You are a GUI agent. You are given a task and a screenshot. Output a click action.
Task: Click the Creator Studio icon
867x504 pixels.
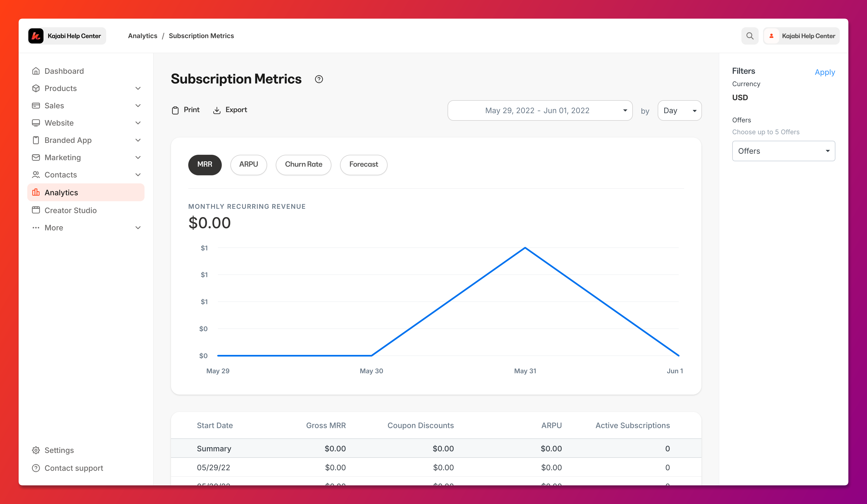[x=36, y=210]
